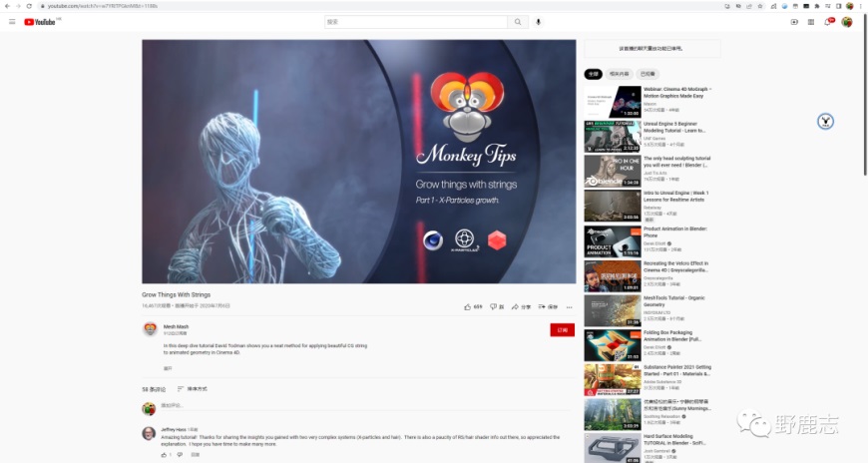Open the only head sculpting tutorial thumbnail
The image size is (868, 463).
coord(613,171)
